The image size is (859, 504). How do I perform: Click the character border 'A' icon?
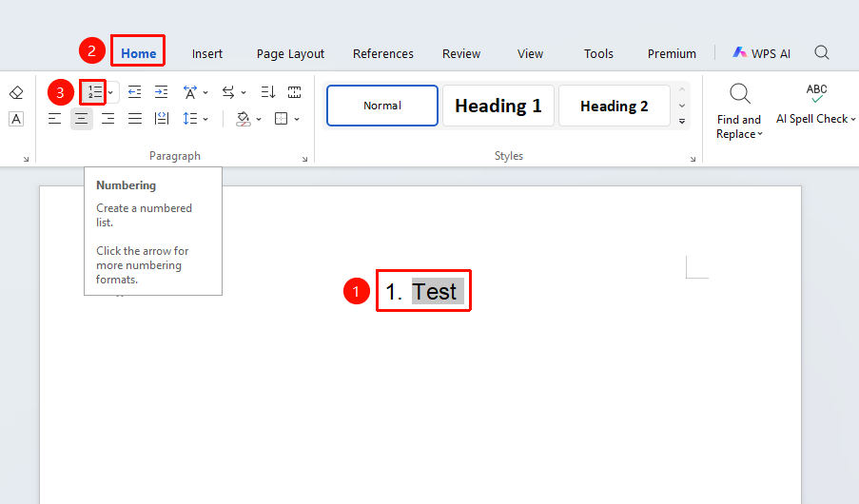click(x=16, y=119)
